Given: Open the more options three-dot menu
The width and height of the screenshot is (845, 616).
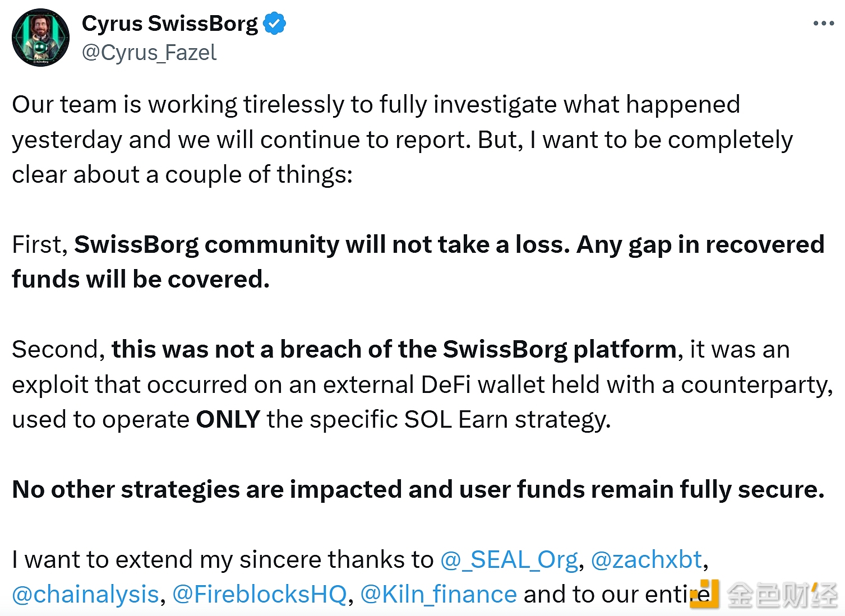Looking at the screenshot, I should tap(823, 24).
